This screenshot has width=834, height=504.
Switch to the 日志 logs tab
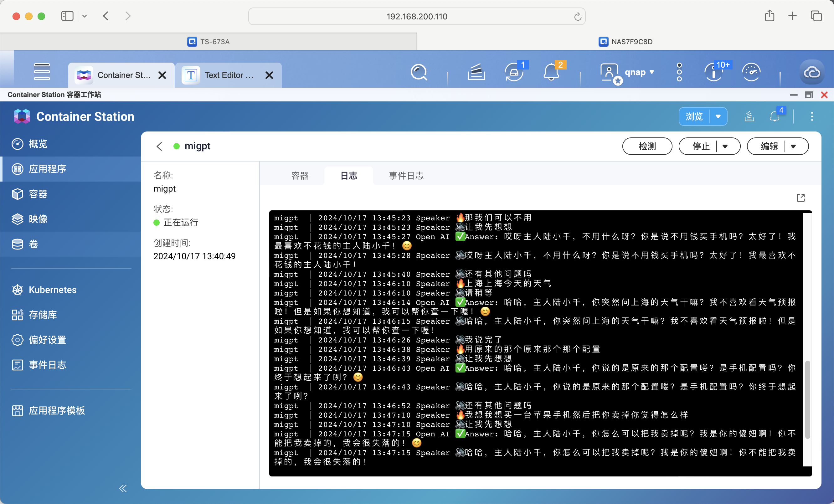coord(349,176)
